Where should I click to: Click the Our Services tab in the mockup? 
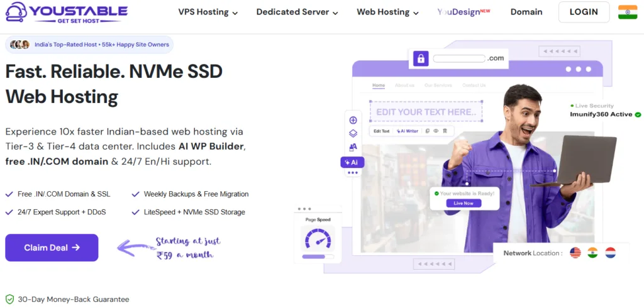[438, 85]
